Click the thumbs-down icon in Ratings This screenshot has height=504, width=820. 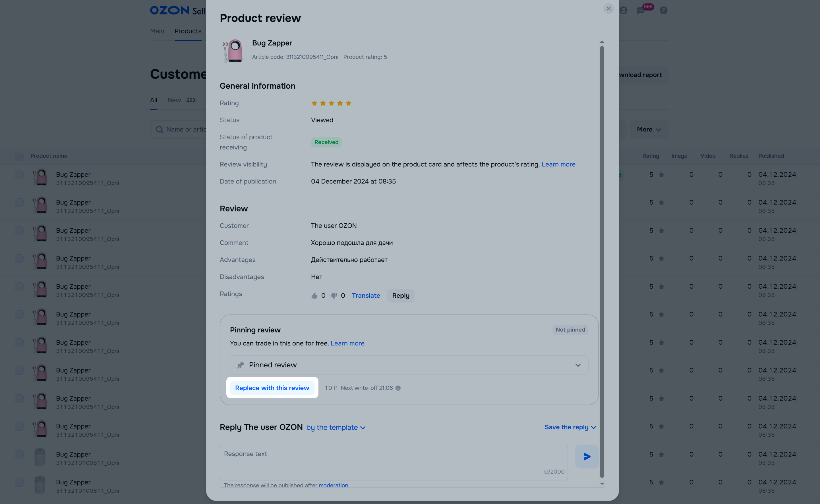pos(334,296)
